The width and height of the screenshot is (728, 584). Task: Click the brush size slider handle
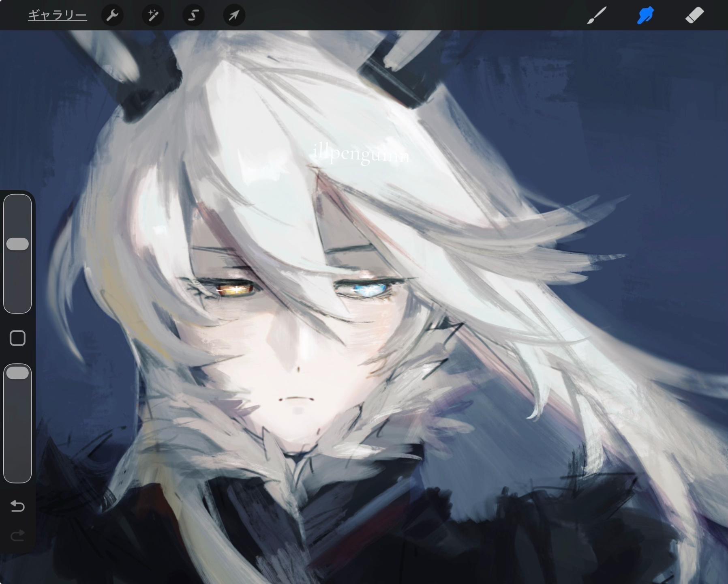[x=17, y=244]
